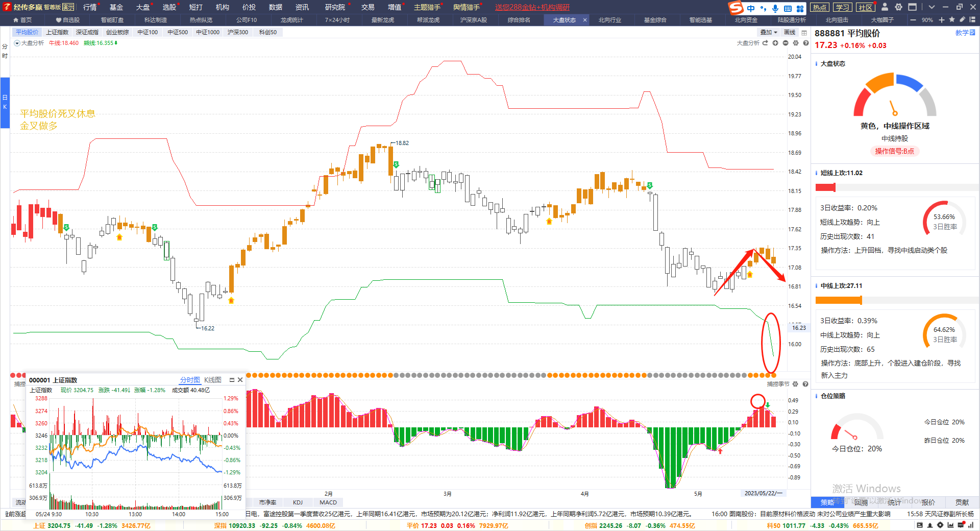Expand the 大盘分析 indicator dropdown arrow
Image resolution: width=980 pixels, height=531 pixels.
17,43
